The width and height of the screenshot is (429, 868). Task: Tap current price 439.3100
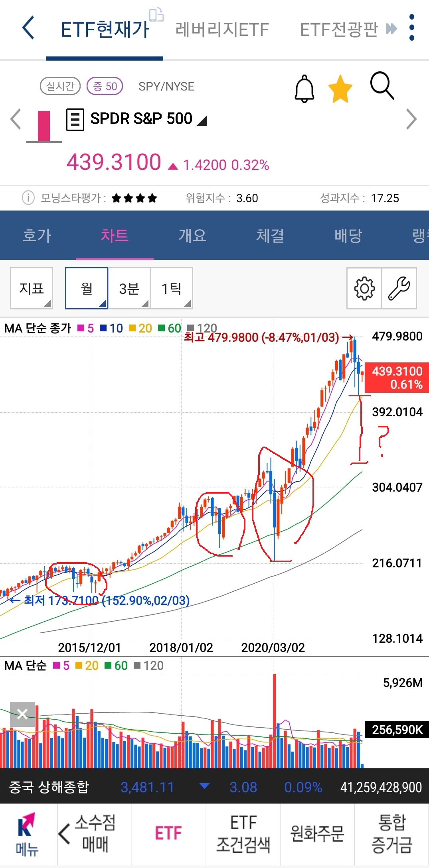click(x=114, y=162)
